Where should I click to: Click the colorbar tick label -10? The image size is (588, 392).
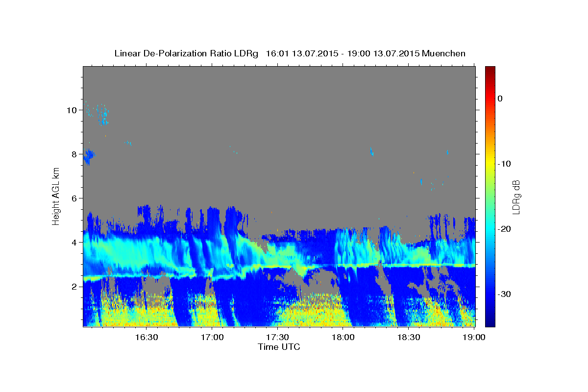(x=505, y=164)
